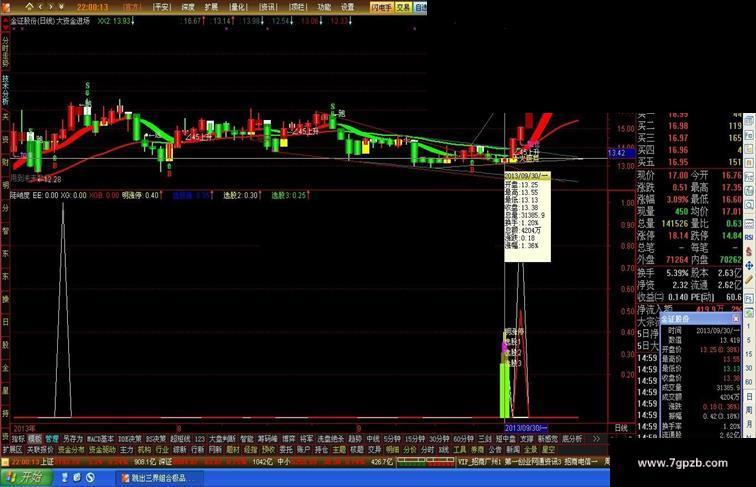
Task: Open the 设置 menu
Action: (x=347, y=7)
